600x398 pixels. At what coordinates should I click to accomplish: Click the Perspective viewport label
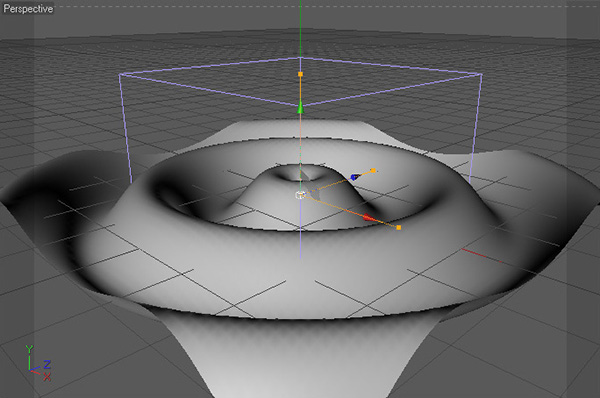point(28,8)
